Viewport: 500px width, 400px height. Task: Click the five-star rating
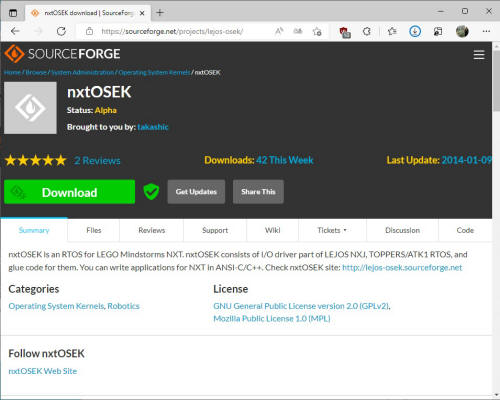point(35,160)
